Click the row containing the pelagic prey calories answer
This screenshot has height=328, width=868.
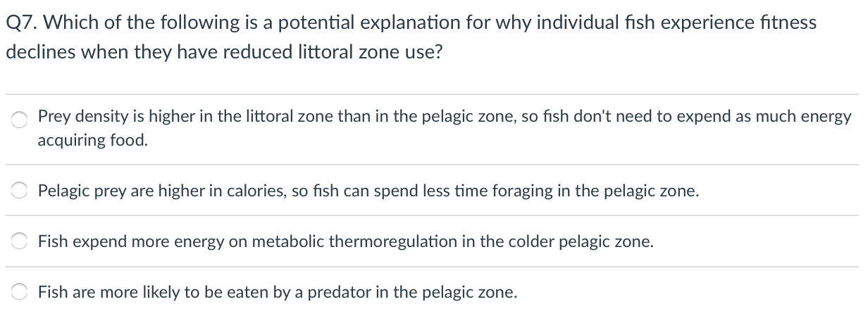coord(432,190)
